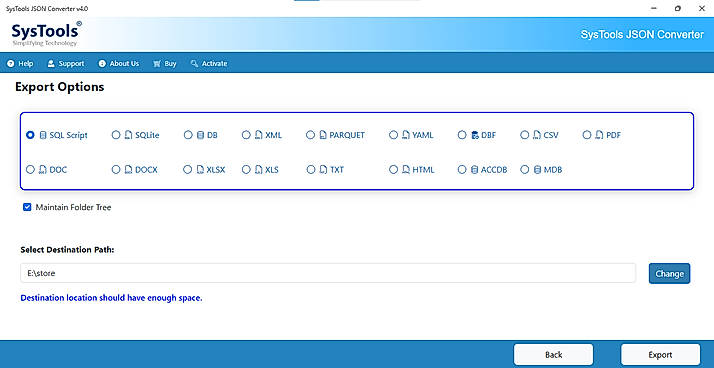This screenshot has width=714, height=368.
Task: Click the Back button
Action: pyautogui.click(x=553, y=355)
